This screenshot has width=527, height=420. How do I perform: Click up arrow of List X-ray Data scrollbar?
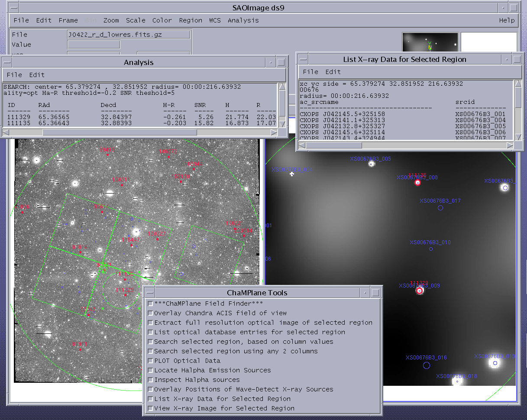[518, 84]
